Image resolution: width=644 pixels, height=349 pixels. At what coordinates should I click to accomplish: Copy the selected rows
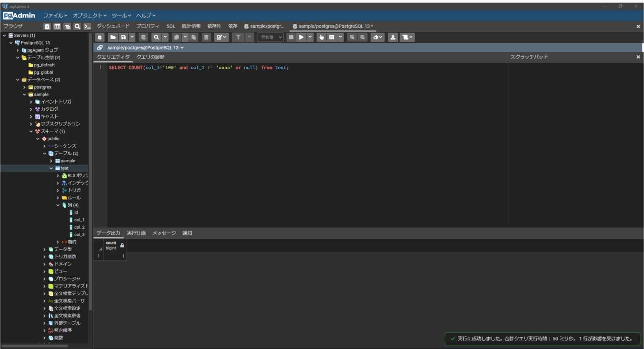178,37
